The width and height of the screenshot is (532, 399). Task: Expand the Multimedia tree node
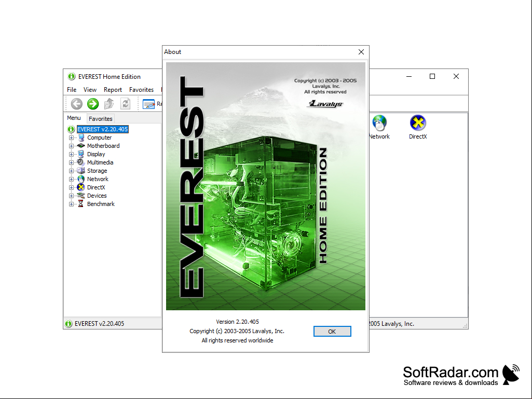(x=71, y=162)
